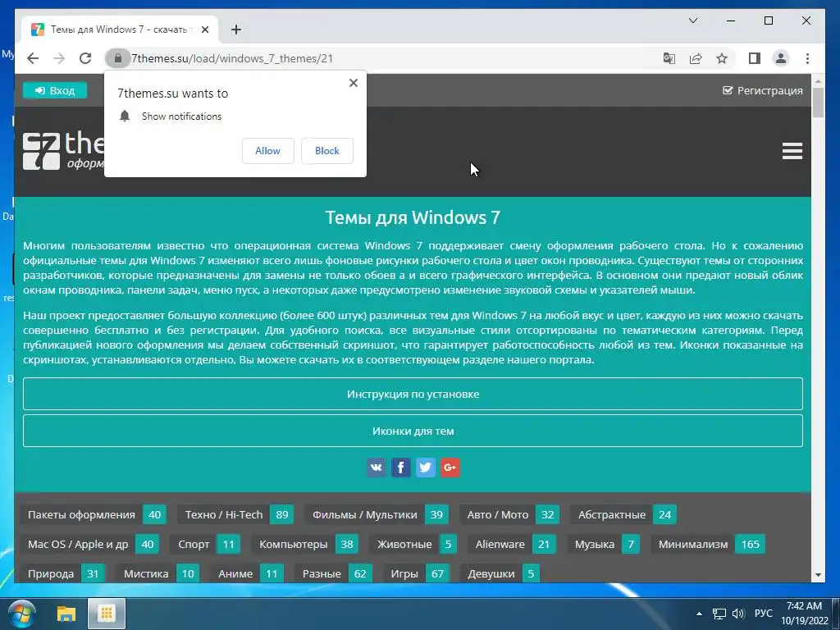Screen dimensions: 840x630
Task: Share on VK
Action: (x=376, y=468)
